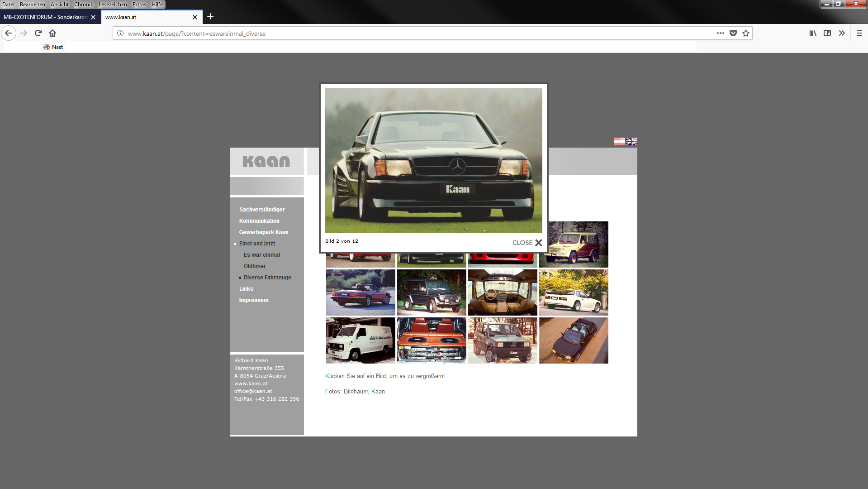This screenshot has height=489, width=868.
Task: Open page actions three-dots menu
Action: pyautogui.click(x=721, y=33)
